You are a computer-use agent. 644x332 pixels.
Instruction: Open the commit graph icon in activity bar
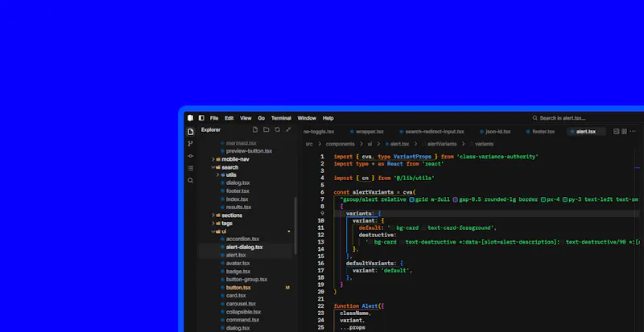point(190,156)
